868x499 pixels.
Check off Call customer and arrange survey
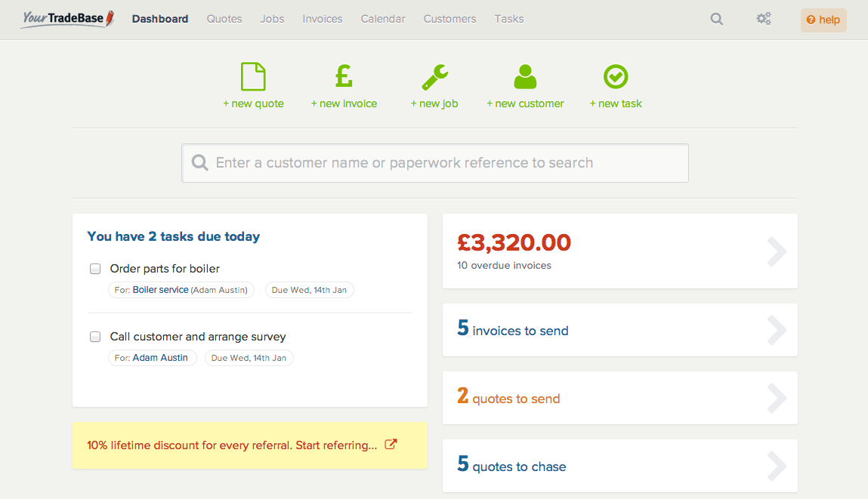95,337
